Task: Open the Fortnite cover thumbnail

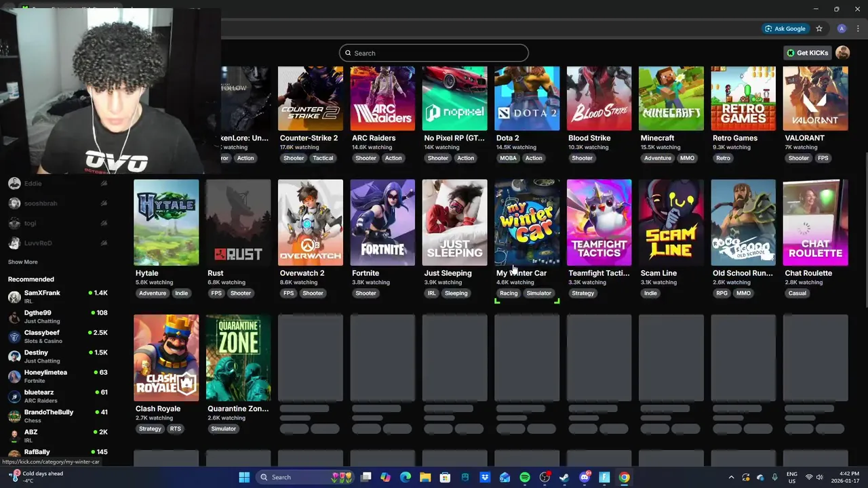Action: [x=382, y=222]
